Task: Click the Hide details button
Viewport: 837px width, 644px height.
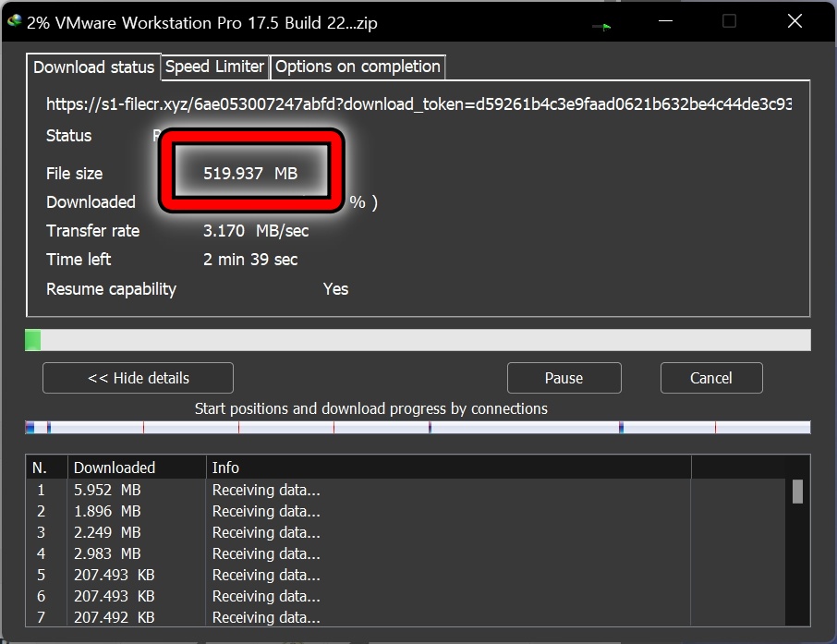Action: [138, 378]
